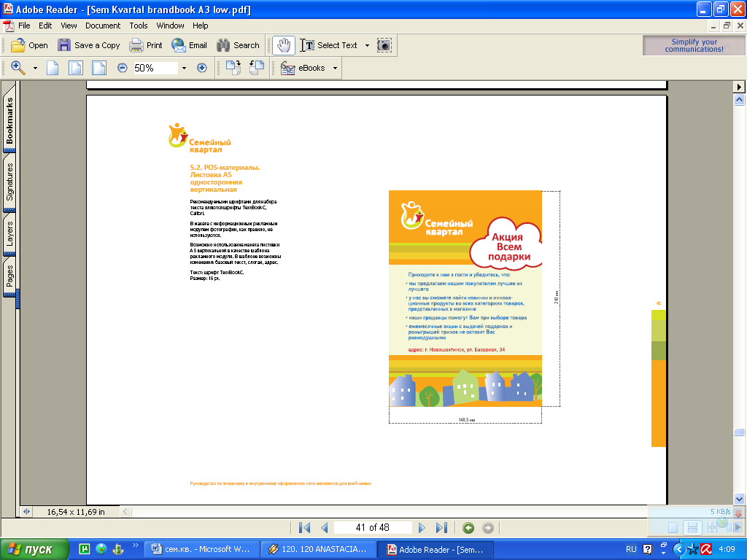Click the 50% zoom value field

coord(155,68)
